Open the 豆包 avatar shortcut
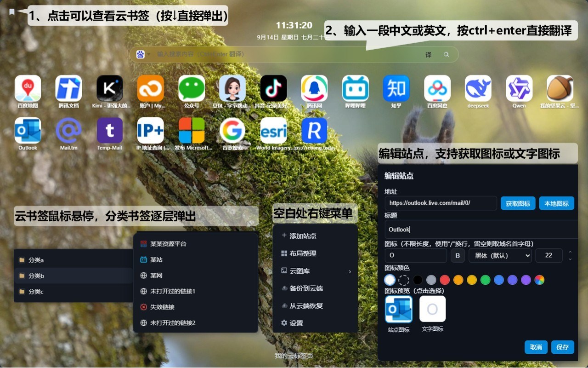The width and height of the screenshot is (588, 368). point(232,88)
